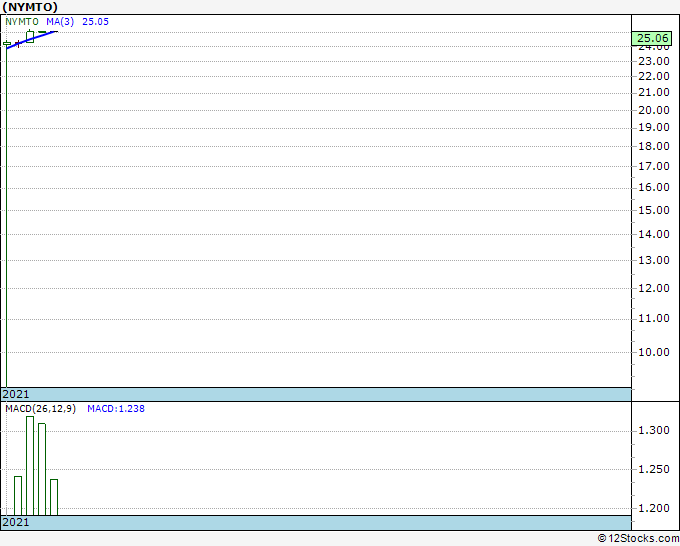Click the 14.00 price axis label
The width and height of the screenshot is (680, 546).
(654, 234)
